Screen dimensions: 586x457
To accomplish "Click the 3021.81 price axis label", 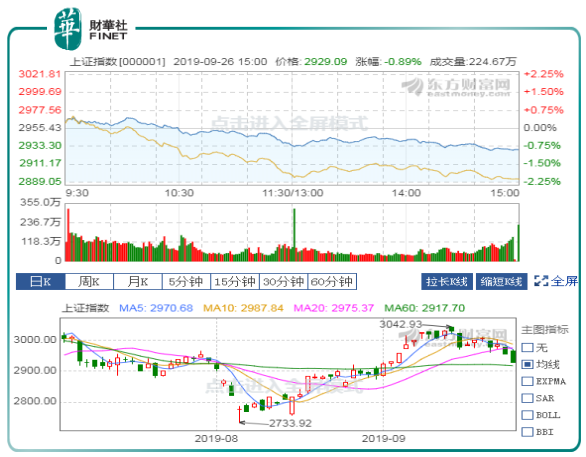I will pos(40,74).
